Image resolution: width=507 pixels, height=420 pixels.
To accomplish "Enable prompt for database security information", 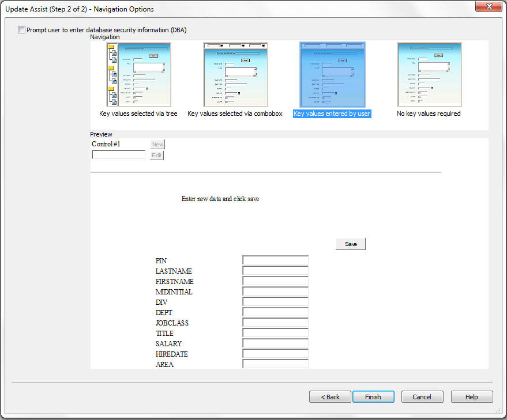I will point(22,30).
